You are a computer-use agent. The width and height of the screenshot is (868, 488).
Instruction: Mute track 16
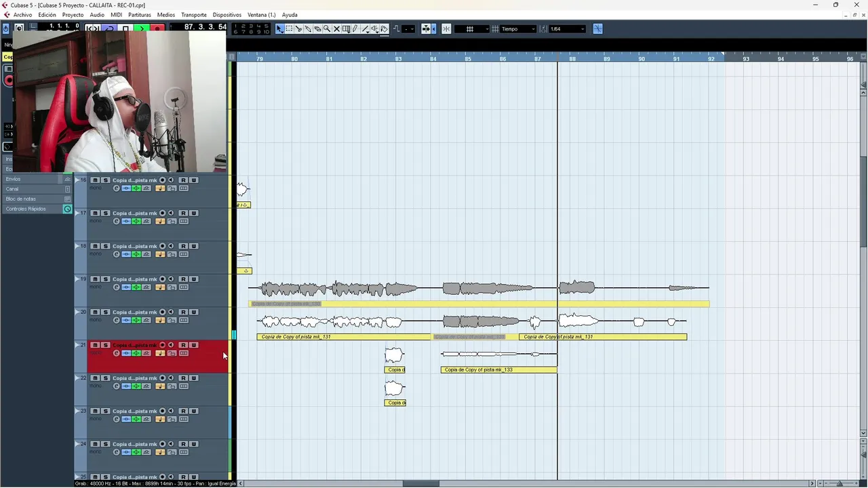point(95,180)
